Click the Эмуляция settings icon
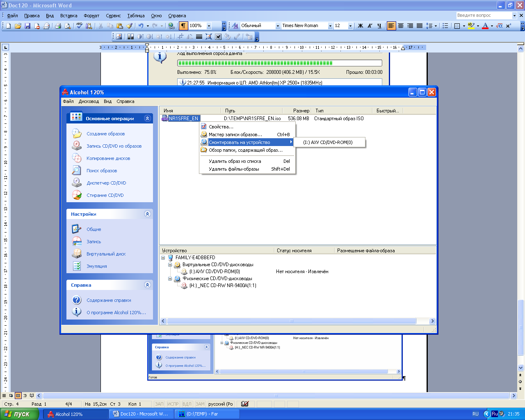This screenshot has width=525, height=420. click(x=77, y=266)
